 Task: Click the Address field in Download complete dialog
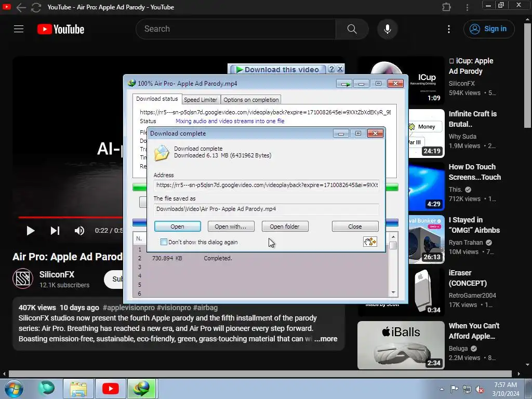(267, 185)
